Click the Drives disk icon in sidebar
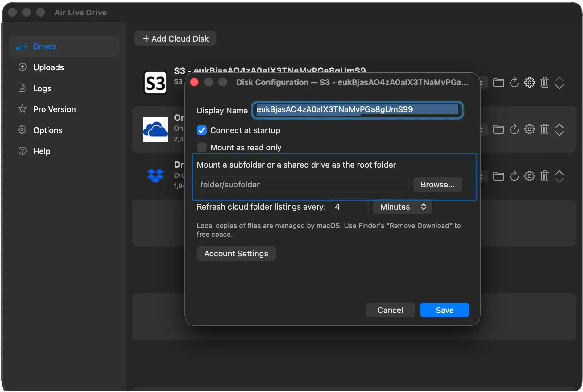Screen dimensions: 583x392 pos(21,46)
